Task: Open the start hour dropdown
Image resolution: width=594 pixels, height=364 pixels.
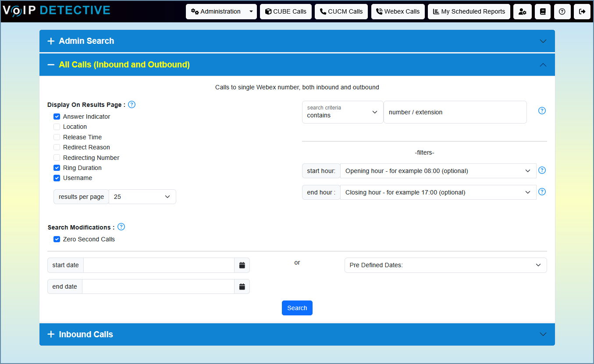Action: [x=438, y=171]
